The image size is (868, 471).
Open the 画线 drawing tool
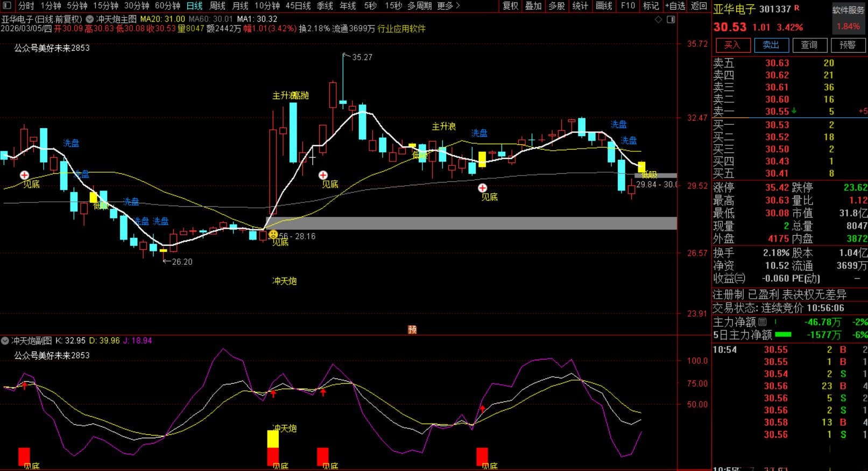click(x=604, y=6)
